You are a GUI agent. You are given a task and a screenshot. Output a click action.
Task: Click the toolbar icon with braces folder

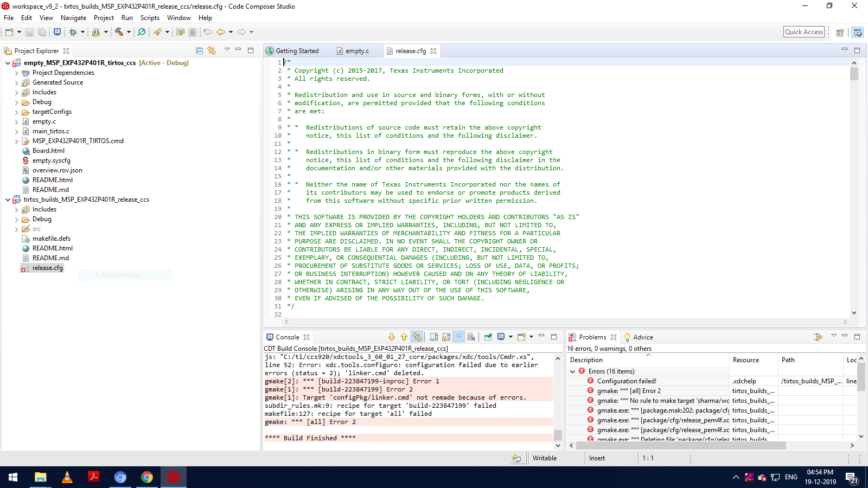point(96,32)
